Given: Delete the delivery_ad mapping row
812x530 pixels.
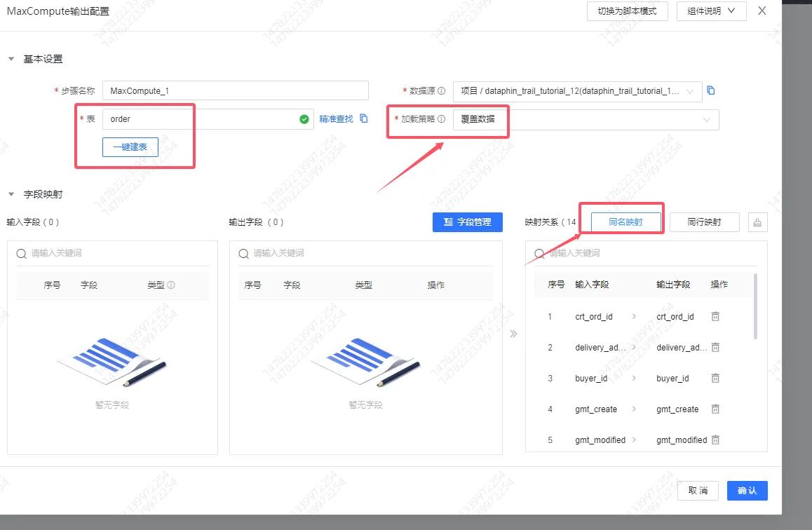Looking at the screenshot, I should [x=715, y=347].
